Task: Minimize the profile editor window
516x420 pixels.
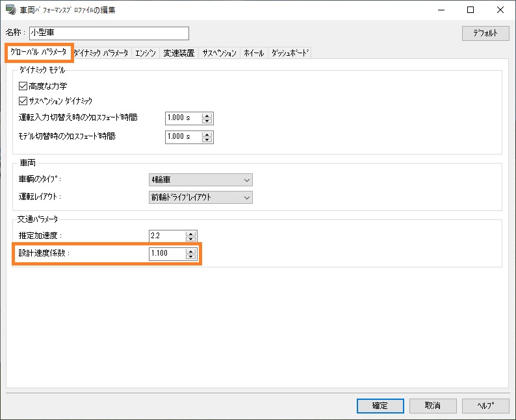Action: coord(441,10)
